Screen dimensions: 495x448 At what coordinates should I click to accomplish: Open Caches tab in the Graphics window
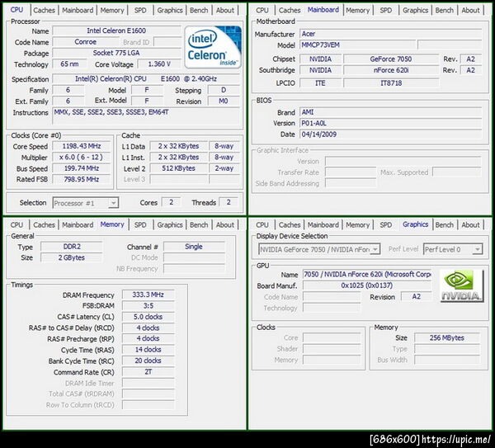coord(290,224)
